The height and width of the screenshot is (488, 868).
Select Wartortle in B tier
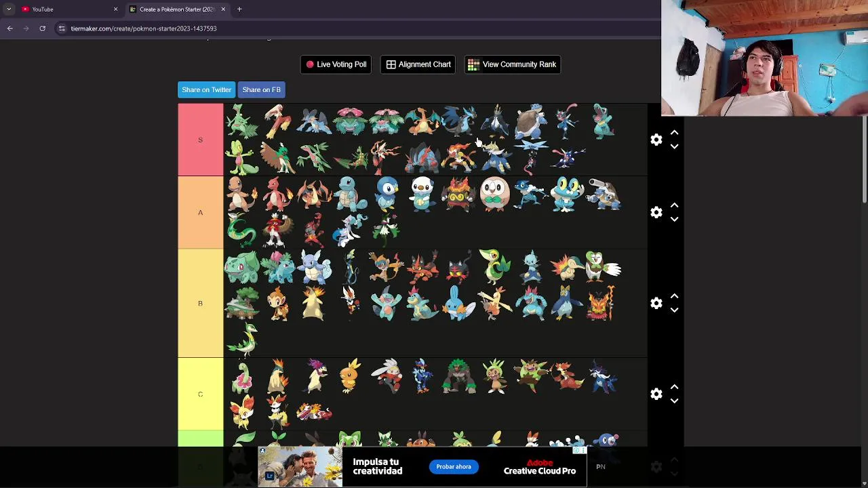pyautogui.click(x=314, y=267)
